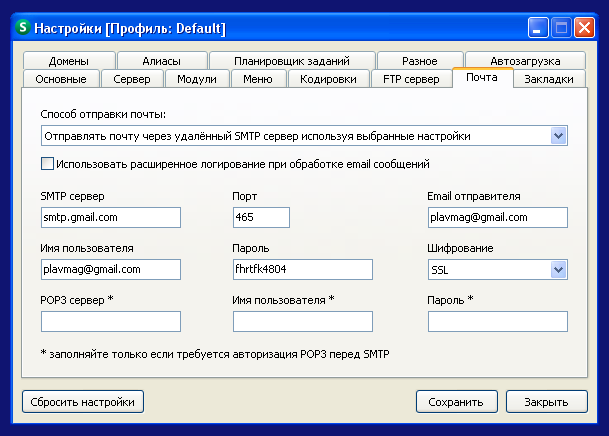Click the empty POP3 сервер field
The width and height of the screenshot is (609, 436).
(x=110, y=321)
